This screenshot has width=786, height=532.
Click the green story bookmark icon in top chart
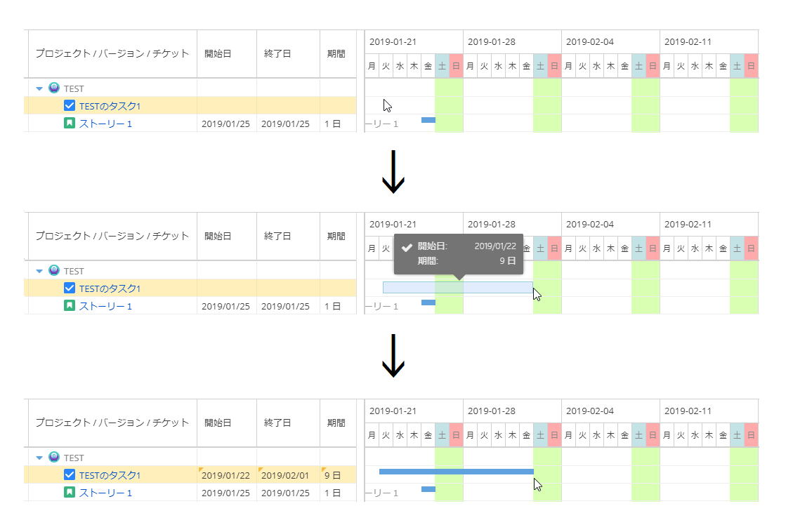click(x=70, y=124)
